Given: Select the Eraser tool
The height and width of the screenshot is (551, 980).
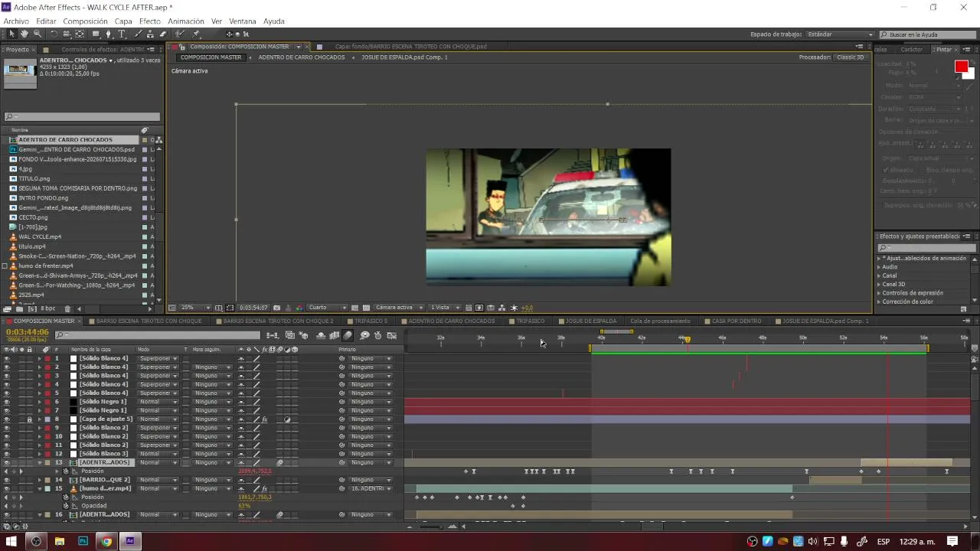Looking at the screenshot, I should coord(163,34).
